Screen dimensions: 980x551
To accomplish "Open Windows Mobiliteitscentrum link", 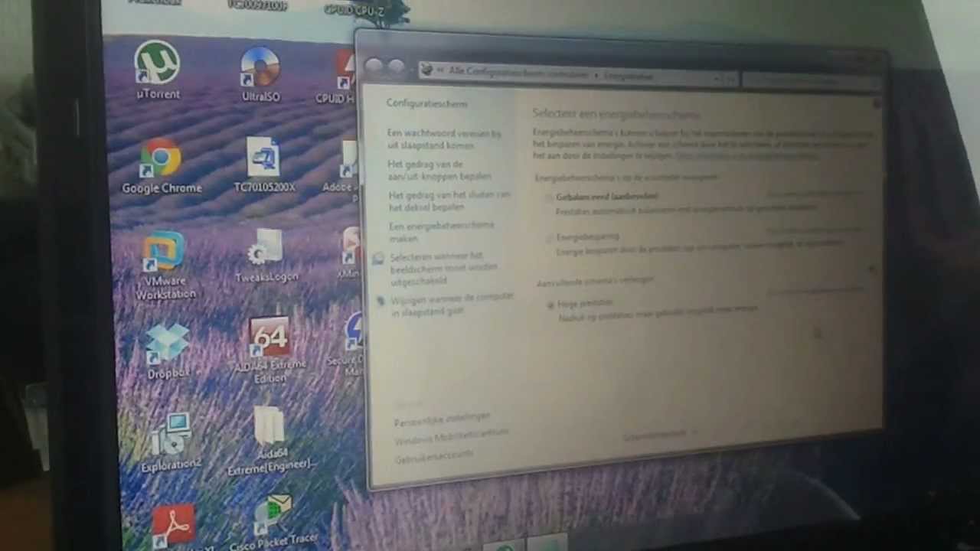I will [451, 436].
